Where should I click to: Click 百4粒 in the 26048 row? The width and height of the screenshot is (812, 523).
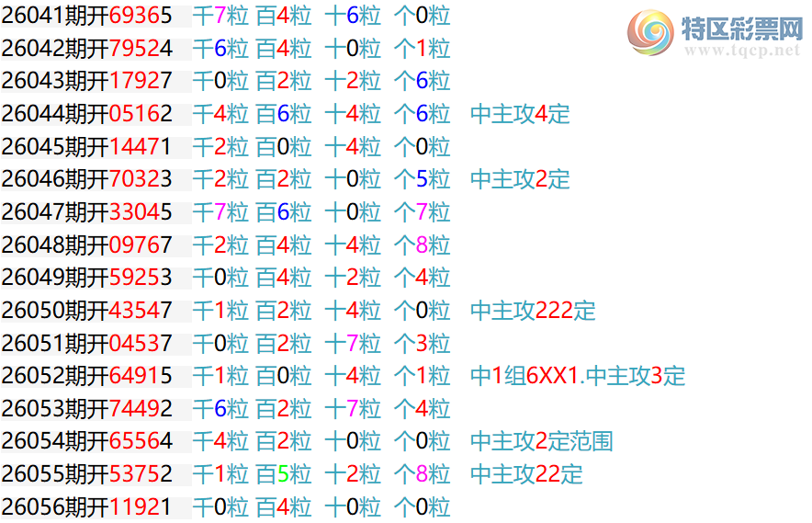tap(284, 244)
